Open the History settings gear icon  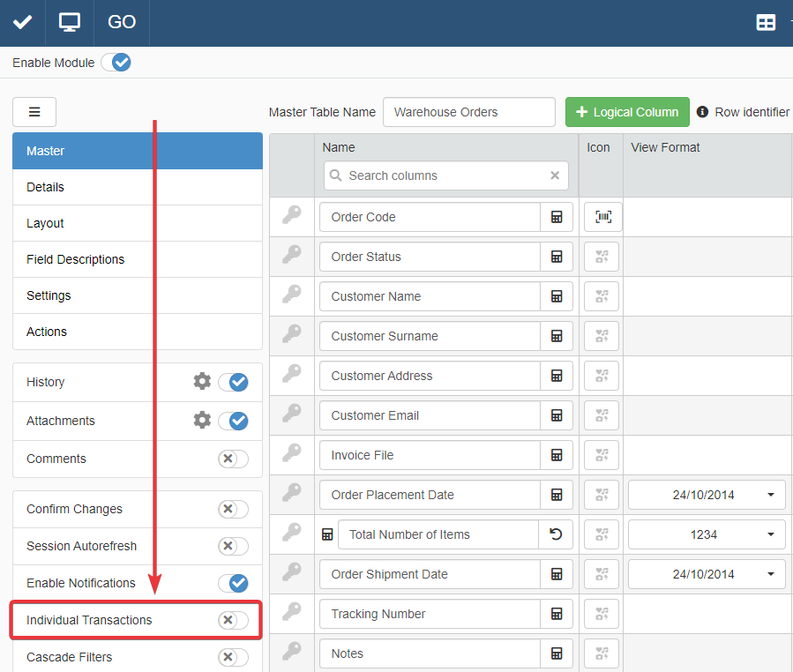[202, 381]
